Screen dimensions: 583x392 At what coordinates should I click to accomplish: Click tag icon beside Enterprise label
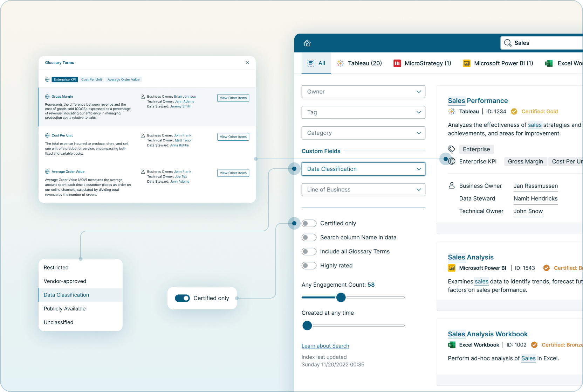point(452,149)
